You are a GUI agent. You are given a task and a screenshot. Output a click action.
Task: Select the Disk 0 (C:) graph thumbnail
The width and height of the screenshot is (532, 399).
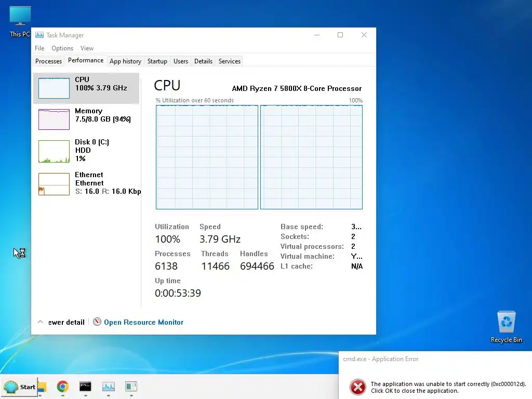(54, 151)
